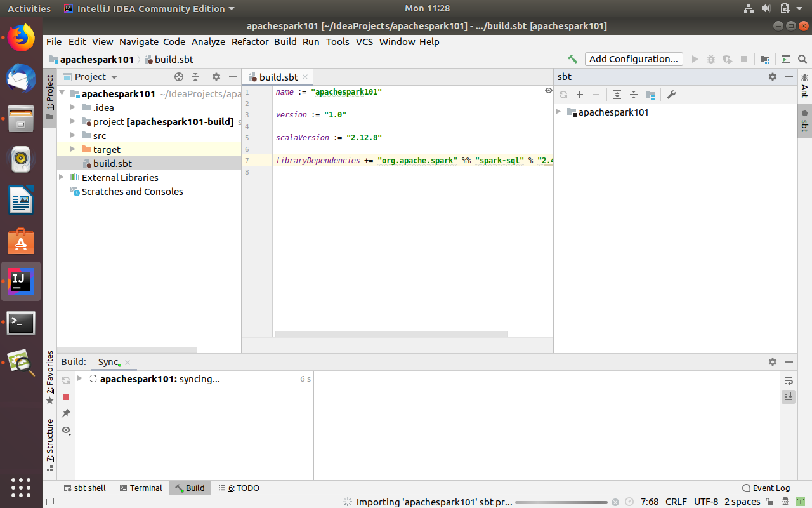Click the locate target icon in Project panel

pos(179,77)
